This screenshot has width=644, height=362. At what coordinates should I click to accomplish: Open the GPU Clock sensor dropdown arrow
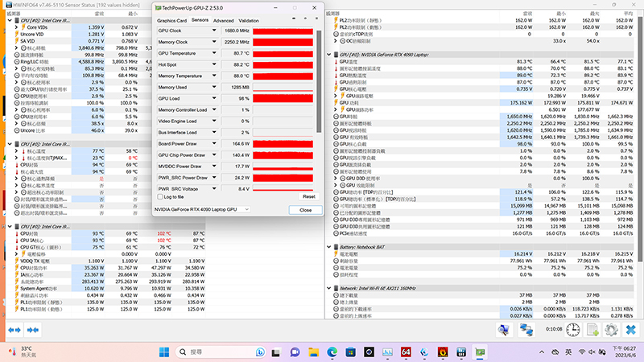[213, 31]
